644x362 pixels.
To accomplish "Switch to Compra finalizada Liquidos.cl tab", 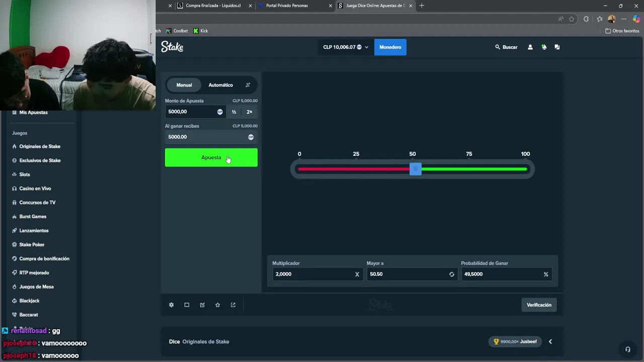I will pyautogui.click(x=214, y=6).
